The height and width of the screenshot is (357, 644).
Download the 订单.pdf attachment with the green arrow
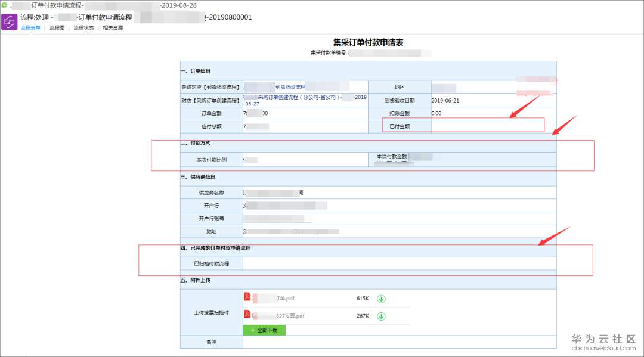click(x=381, y=299)
